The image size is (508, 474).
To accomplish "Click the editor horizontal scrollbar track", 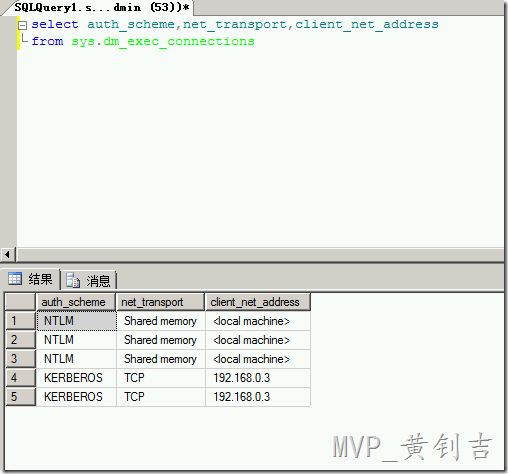I will (260, 255).
